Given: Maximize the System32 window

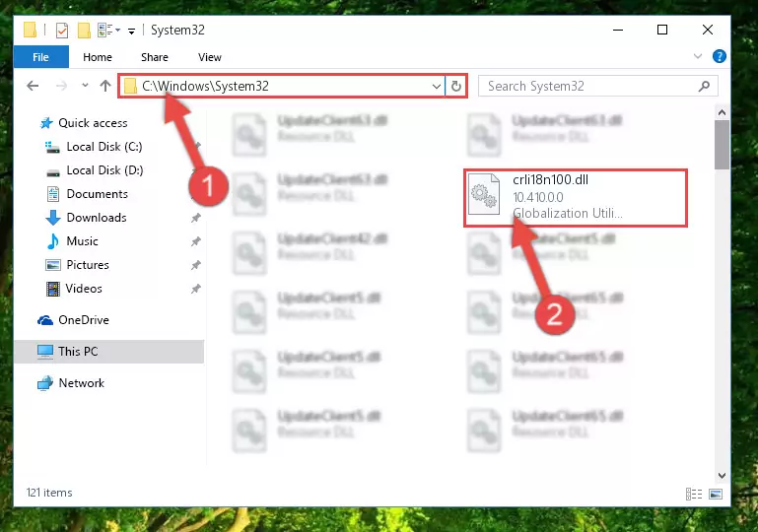Looking at the screenshot, I should pyautogui.click(x=662, y=30).
